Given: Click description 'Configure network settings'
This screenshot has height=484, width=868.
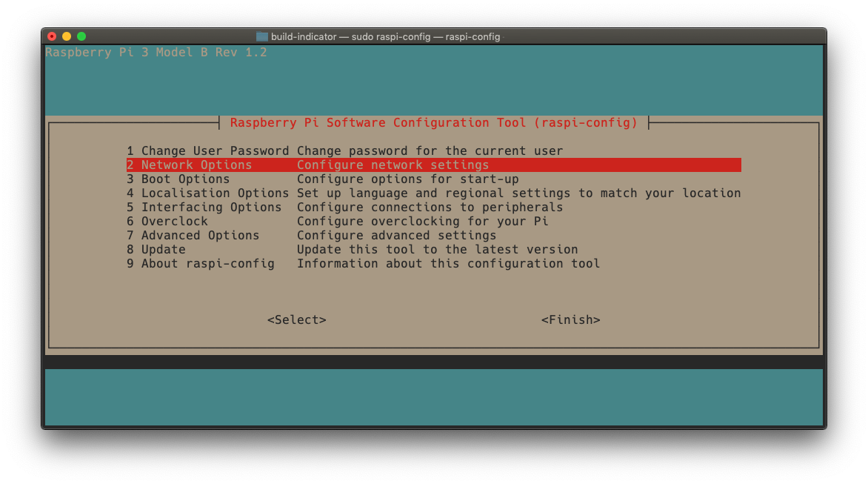Looking at the screenshot, I should click(x=393, y=165).
